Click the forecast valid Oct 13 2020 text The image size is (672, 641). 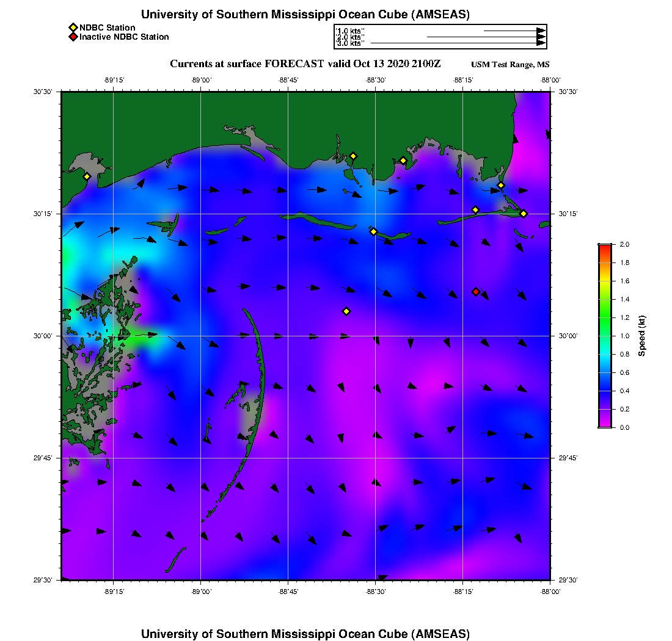tap(305, 63)
